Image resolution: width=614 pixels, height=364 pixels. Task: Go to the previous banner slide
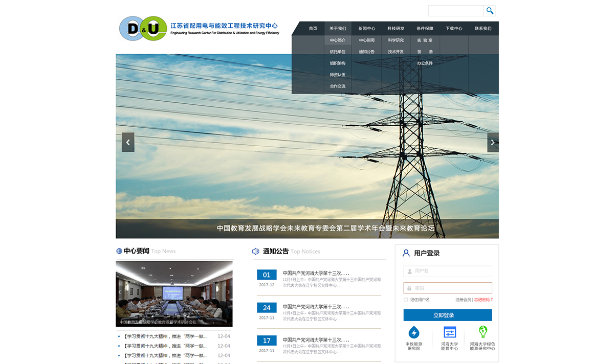128,143
